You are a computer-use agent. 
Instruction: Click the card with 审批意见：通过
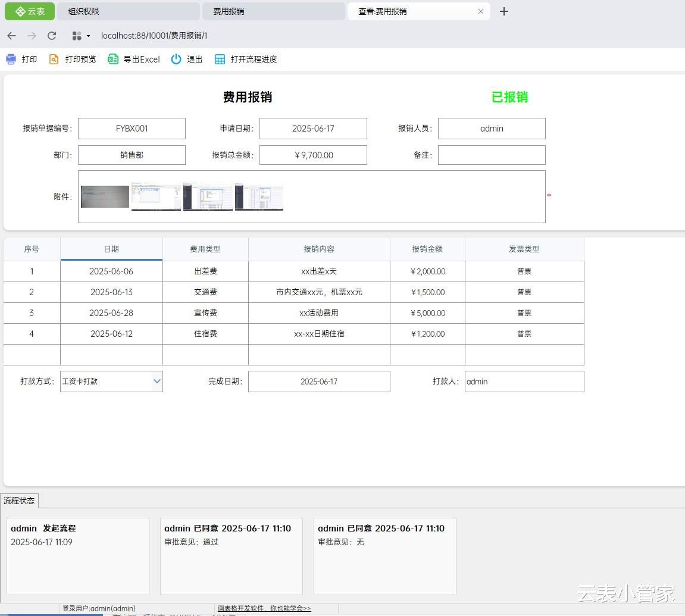point(232,556)
